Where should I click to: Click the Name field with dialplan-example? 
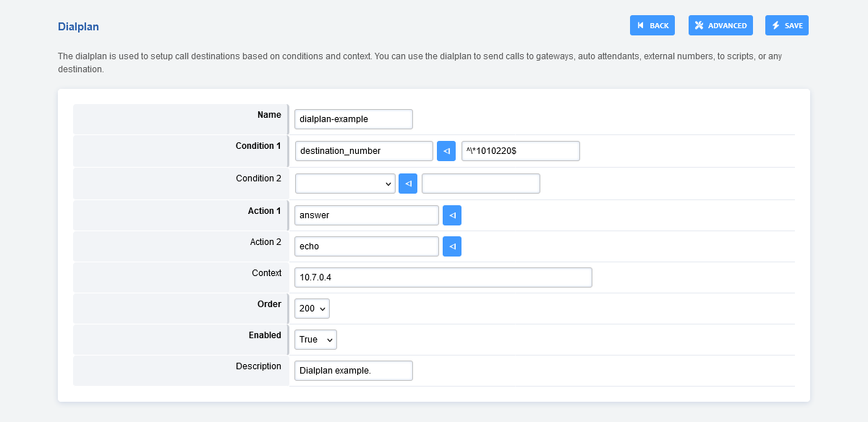[353, 119]
